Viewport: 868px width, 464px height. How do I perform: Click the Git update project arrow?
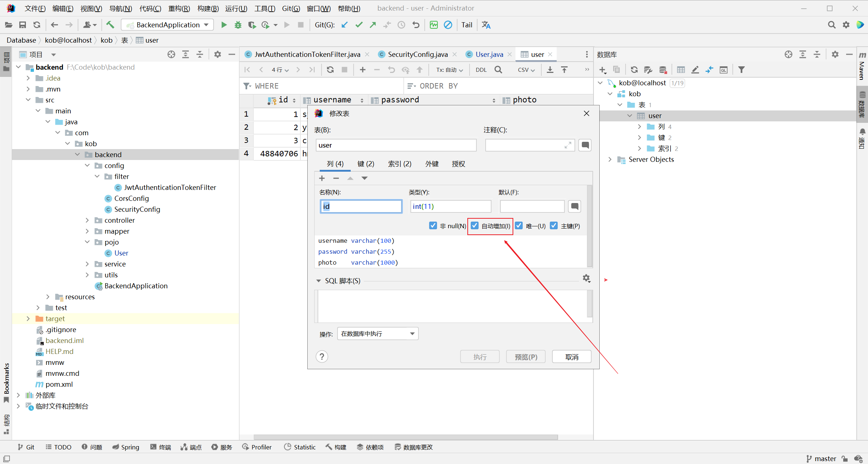345,25
